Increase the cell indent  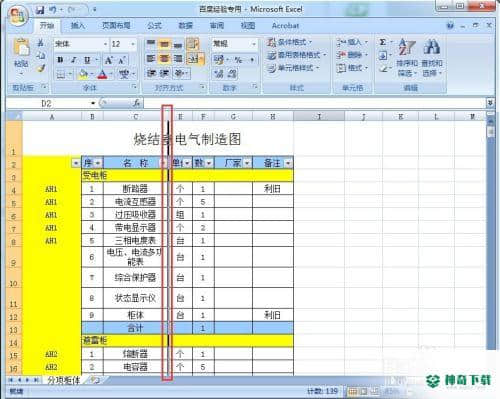[x=164, y=73]
